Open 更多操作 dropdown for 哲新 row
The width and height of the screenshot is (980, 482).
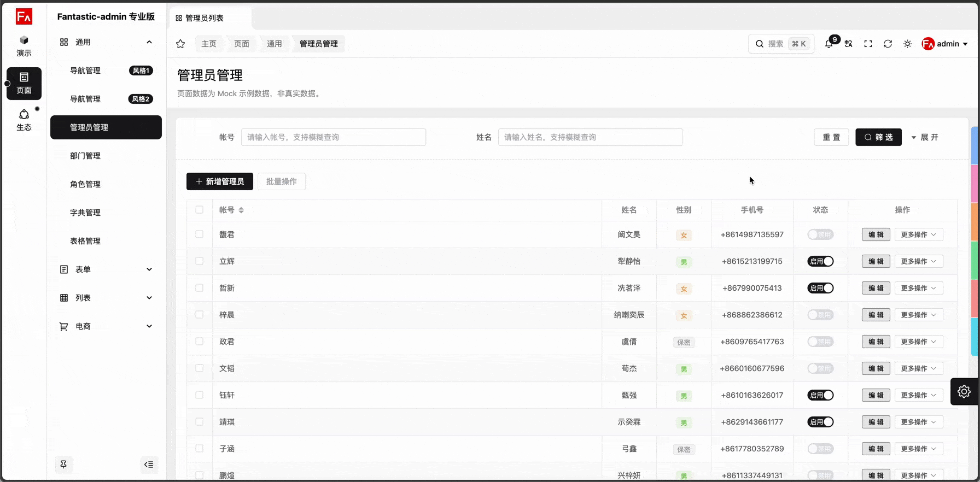[918, 288]
